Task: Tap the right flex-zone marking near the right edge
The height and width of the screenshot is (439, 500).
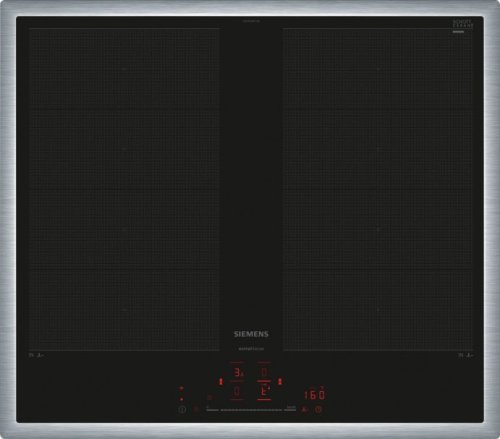Action: pos(466,356)
